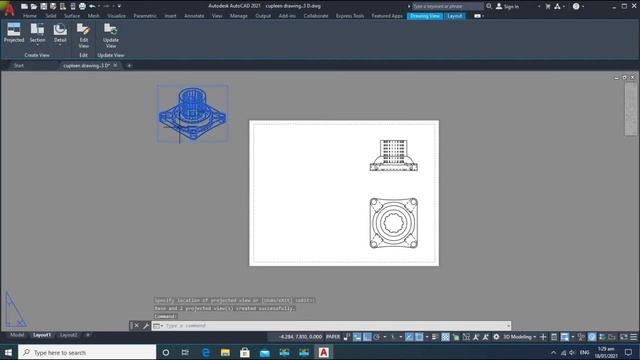The image size is (640, 360).
Task: Toggle 2D object snap in status bar
Action: pyautogui.click(x=419, y=337)
